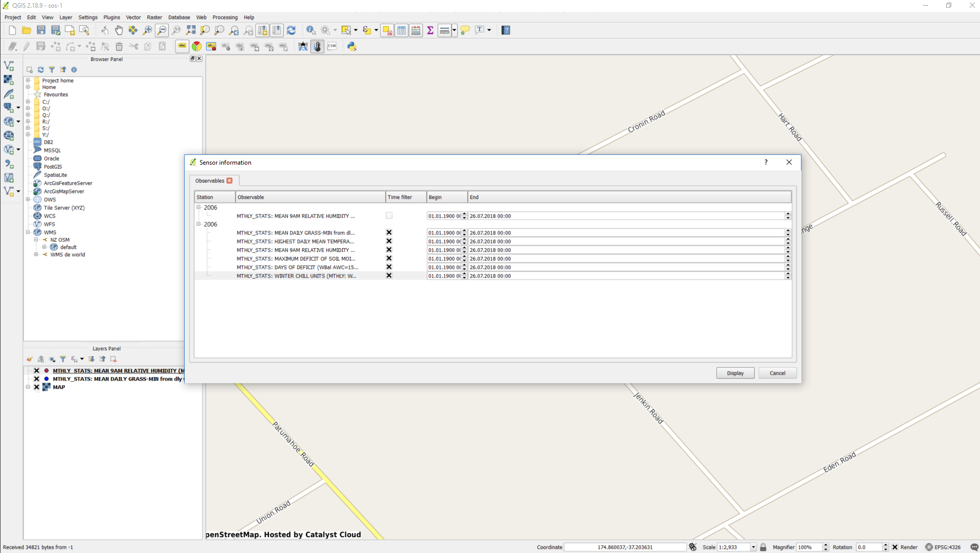Click the Coordinate input field
The height and width of the screenshot is (553, 980).
(625, 547)
